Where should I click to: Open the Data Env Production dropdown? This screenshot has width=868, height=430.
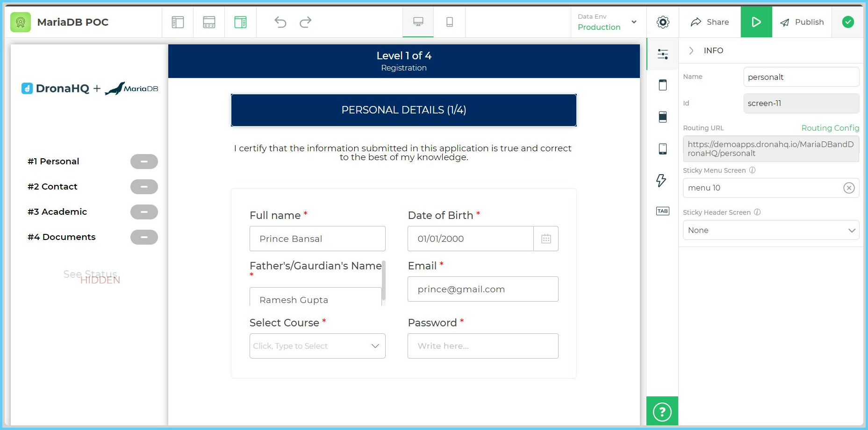click(x=607, y=22)
